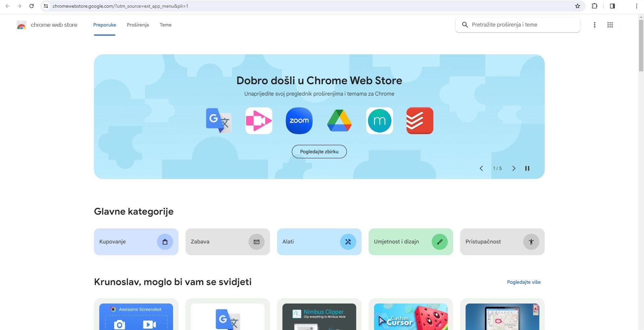Click the teal 'm' Momentum extension icon
This screenshot has width=644, height=330.
(380, 121)
